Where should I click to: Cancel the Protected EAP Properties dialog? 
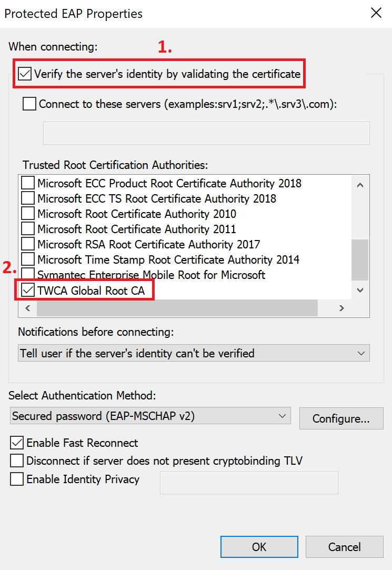pyautogui.click(x=345, y=546)
